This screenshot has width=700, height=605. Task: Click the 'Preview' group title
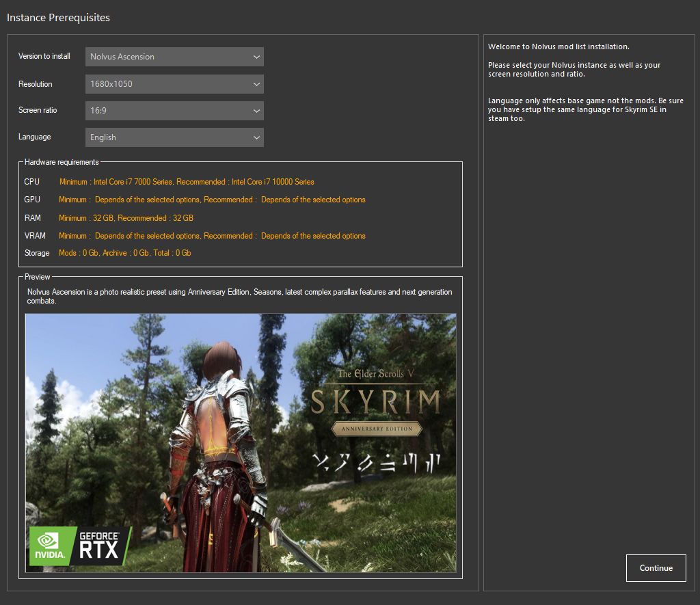pos(37,277)
